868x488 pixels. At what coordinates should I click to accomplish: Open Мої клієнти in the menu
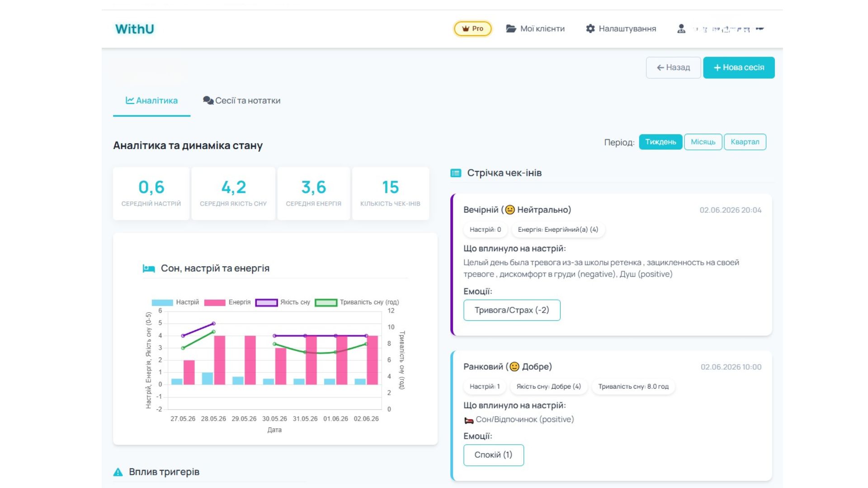pos(535,28)
